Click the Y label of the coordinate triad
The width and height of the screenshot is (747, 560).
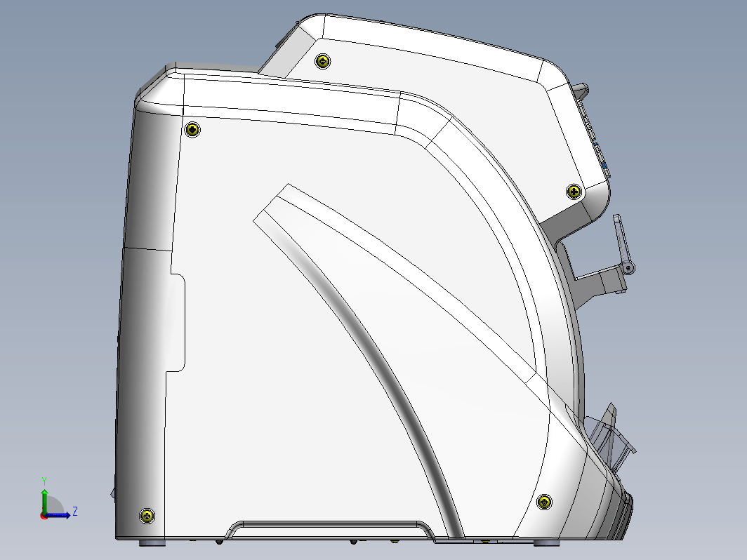[44, 481]
